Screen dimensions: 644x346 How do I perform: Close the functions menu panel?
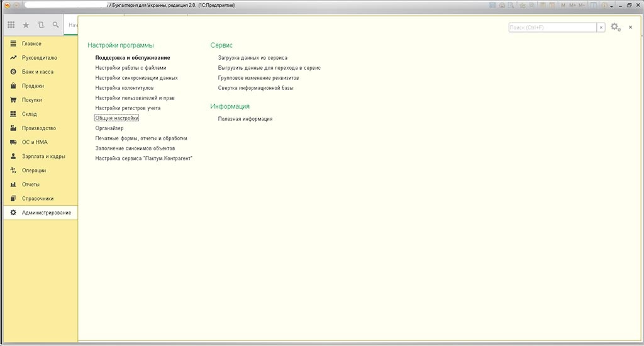pos(630,27)
